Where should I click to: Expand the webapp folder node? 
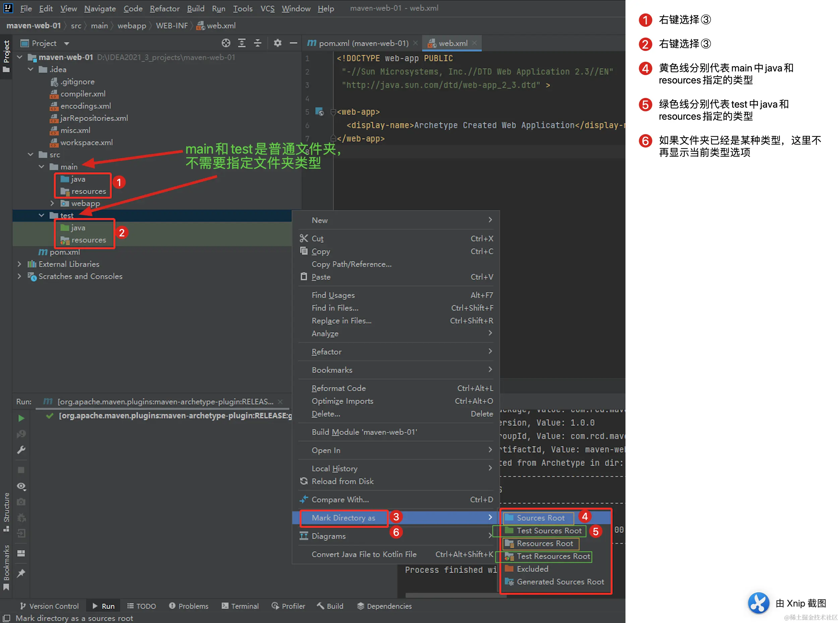pyautogui.click(x=52, y=203)
